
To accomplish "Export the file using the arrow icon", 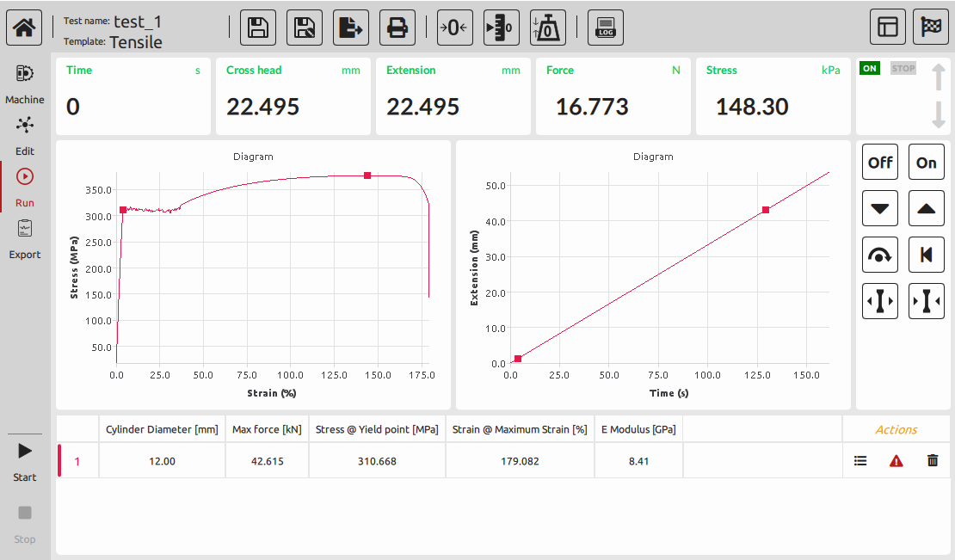I will 351,28.
